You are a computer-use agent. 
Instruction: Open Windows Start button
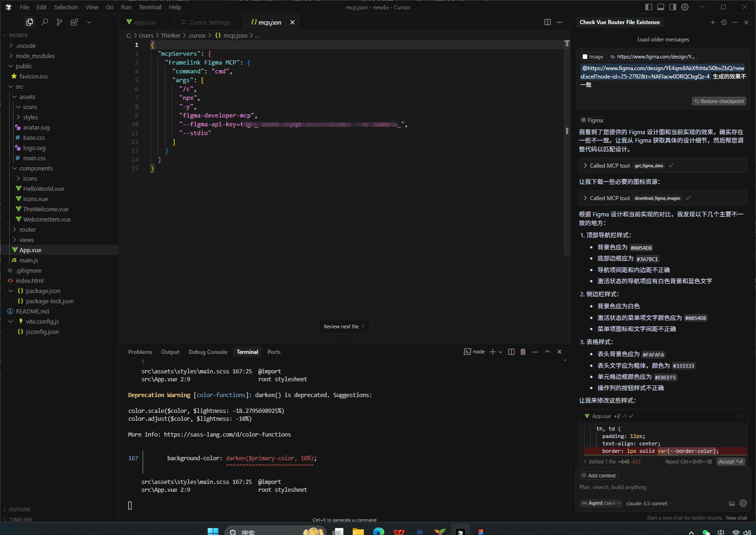coord(213,531)
